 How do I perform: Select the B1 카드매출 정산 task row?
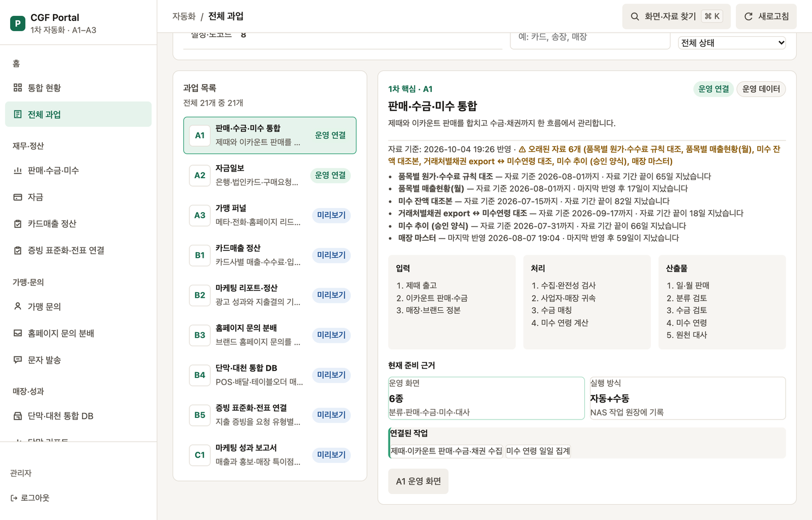[x=270, y=255]
